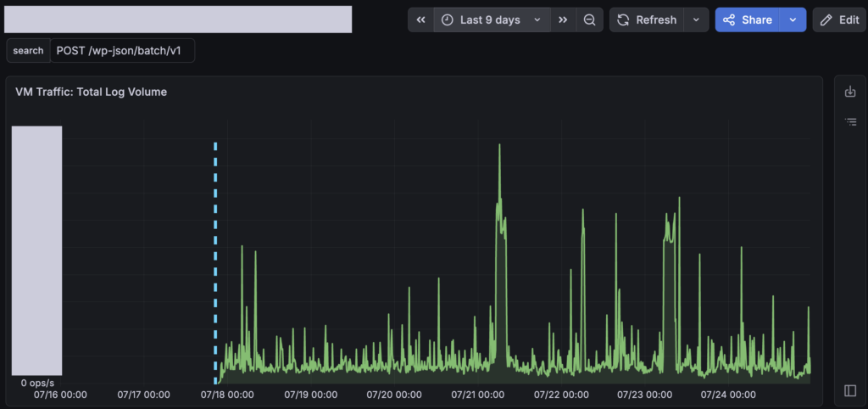Open the outline list icon in sidebar
This screenshot has height=409, width=868.
(x=850, y=122)
